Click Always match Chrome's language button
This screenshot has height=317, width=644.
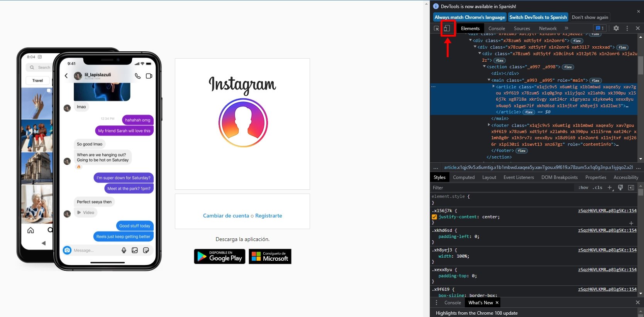coord(469,17)
